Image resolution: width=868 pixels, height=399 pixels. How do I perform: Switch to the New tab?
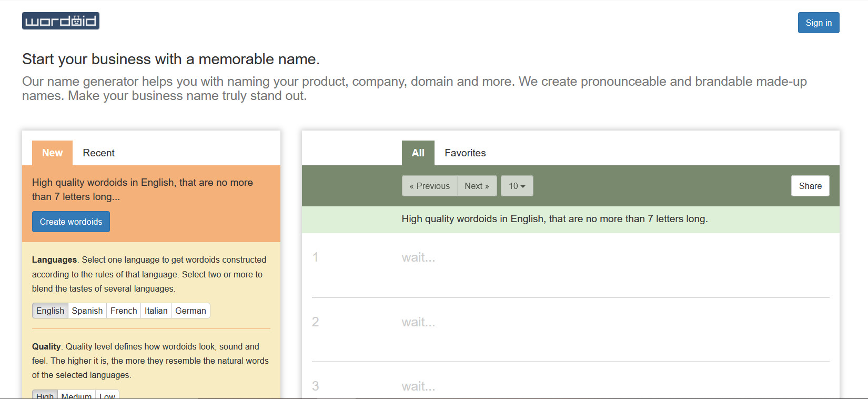click(52, 153)
